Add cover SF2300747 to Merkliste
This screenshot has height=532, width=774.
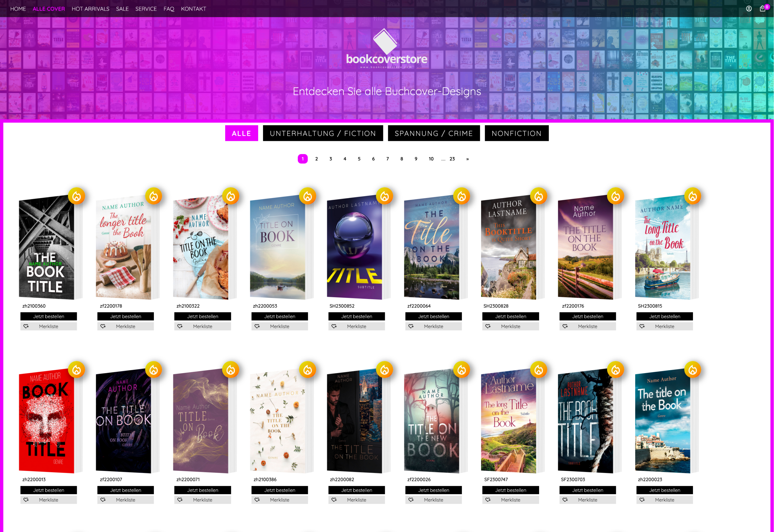[x=510, y=500]
